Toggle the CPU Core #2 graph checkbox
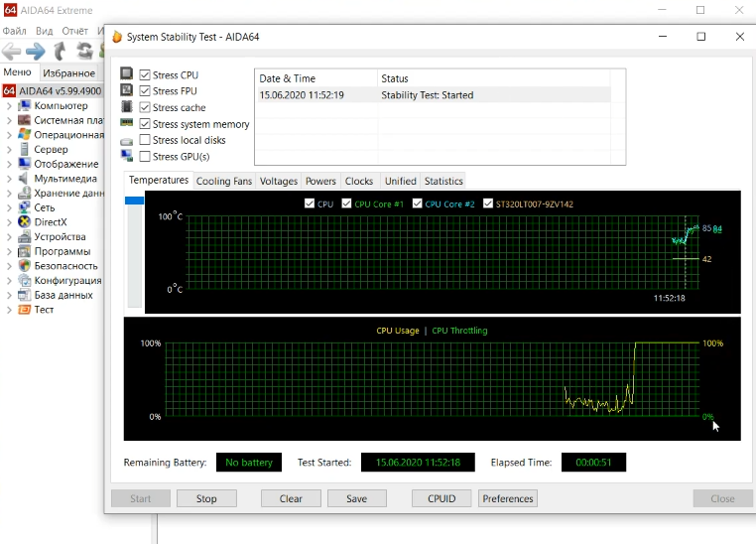Viewport: 756px width, 544px height. coord(418,204)
